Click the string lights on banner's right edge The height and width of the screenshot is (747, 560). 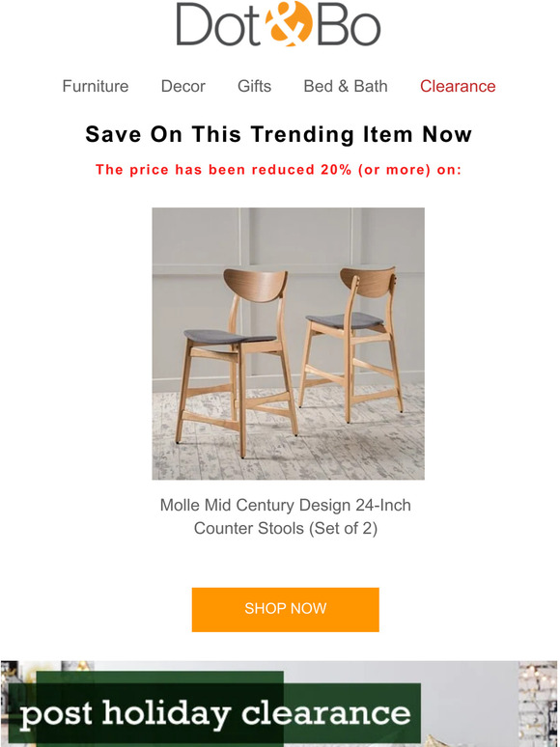pyautogui.click(x=538, y=704)
